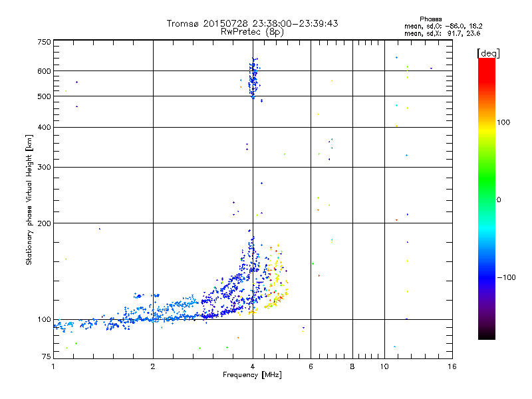Click the y-axis tick label "200"
Screen dimensions: 532x399
(44, 223)
